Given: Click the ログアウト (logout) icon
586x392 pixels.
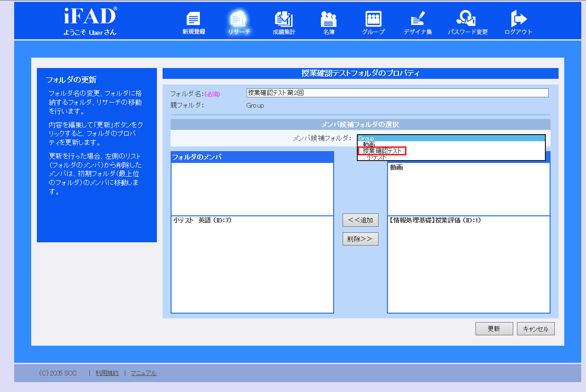Looking at the screenshot, I should pos(518,23).
